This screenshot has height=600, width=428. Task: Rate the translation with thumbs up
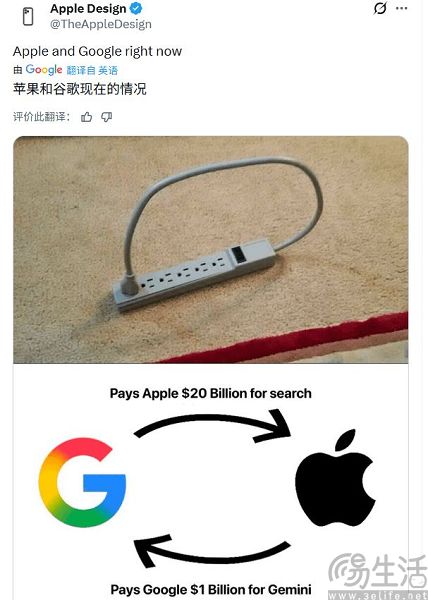coord(86,117)
